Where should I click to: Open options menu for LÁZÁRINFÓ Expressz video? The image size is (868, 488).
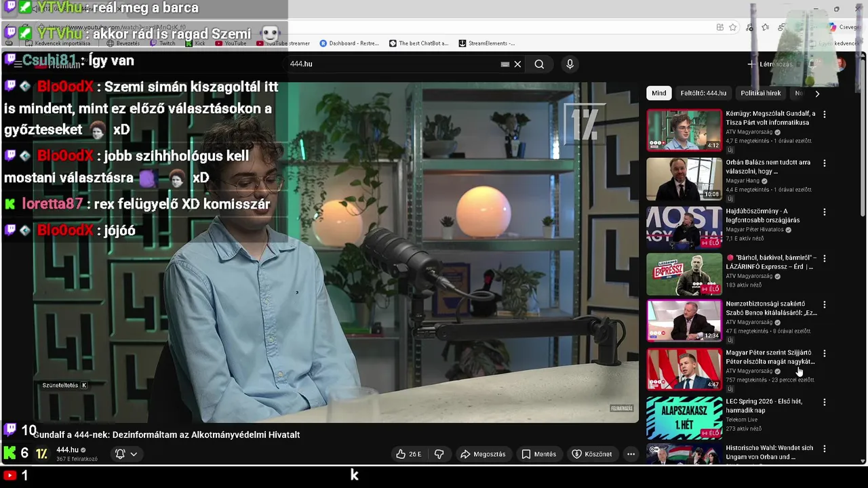[x=825, y=258]
